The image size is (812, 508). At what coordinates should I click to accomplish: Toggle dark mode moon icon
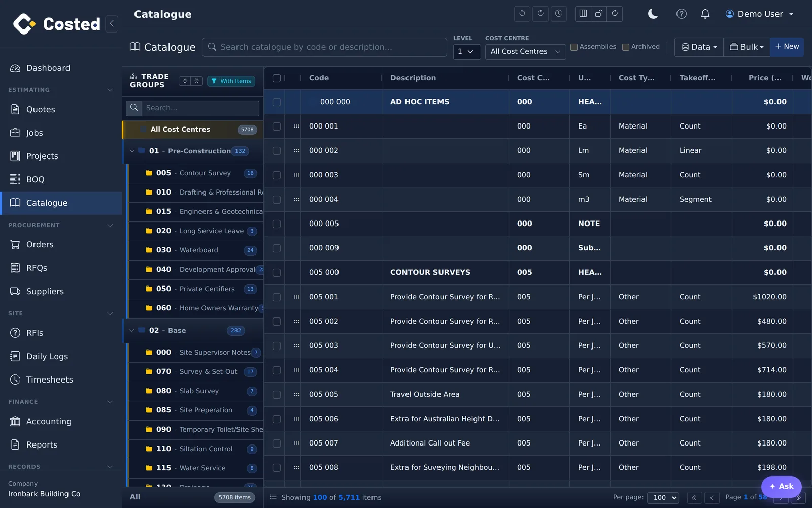(x=653, y=14)
